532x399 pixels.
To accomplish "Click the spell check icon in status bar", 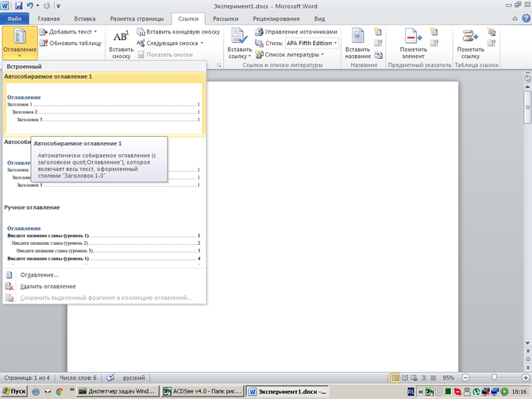I will point(111,378).
